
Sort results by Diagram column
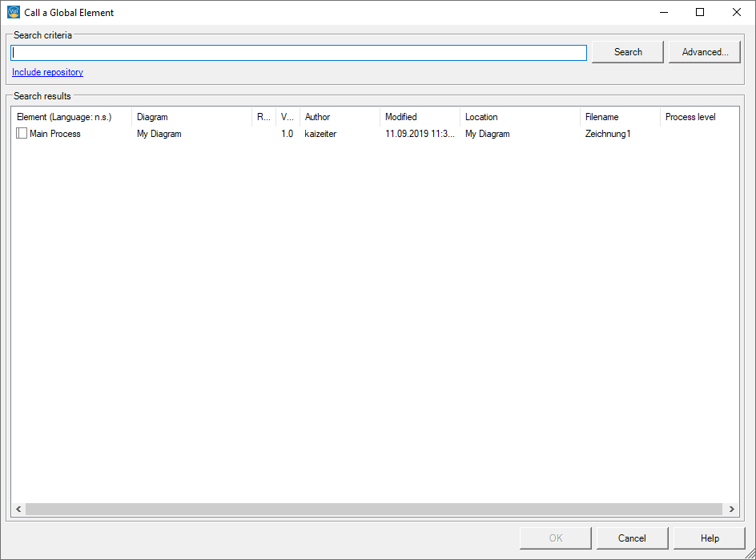[x=191, y=117]
